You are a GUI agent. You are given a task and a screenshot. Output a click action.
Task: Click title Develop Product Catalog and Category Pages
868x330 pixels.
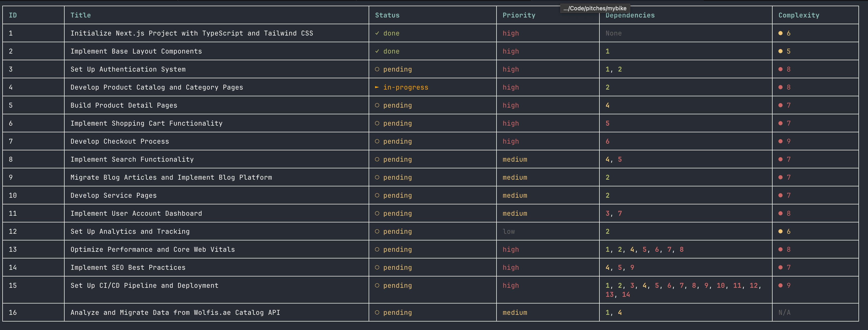click(x=157, y=87)
